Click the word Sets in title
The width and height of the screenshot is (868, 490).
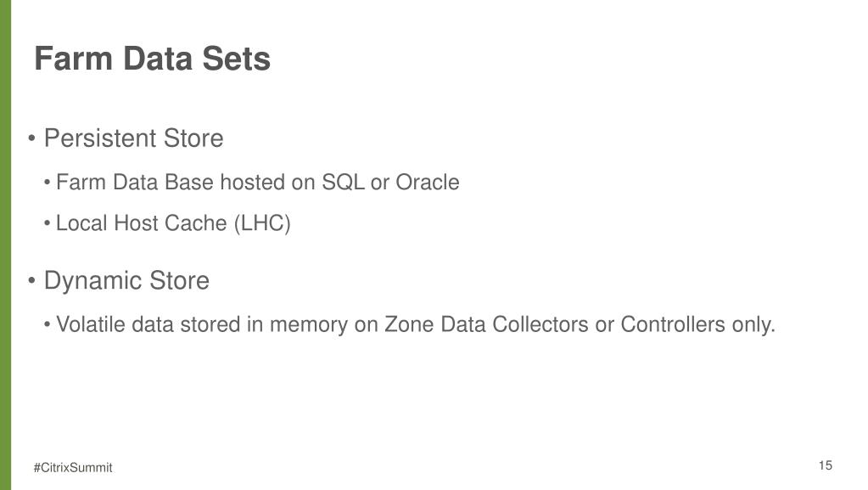[x=236, y=59]
